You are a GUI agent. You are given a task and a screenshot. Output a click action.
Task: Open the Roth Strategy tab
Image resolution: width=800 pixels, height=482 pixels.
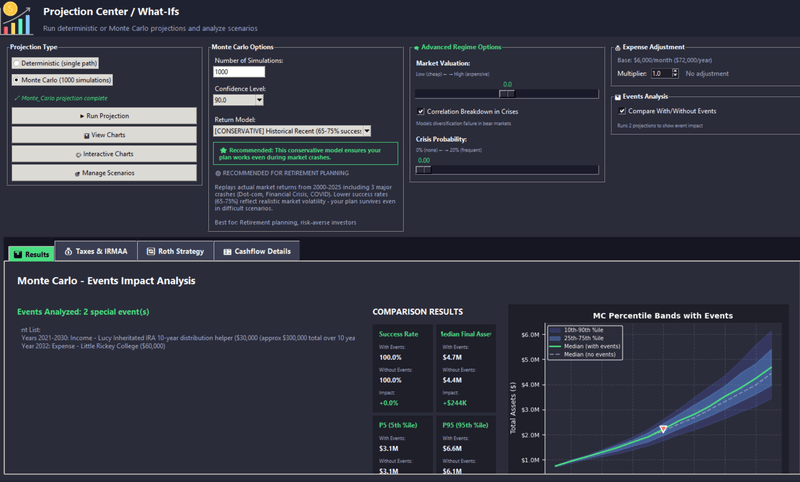point(174,252)
